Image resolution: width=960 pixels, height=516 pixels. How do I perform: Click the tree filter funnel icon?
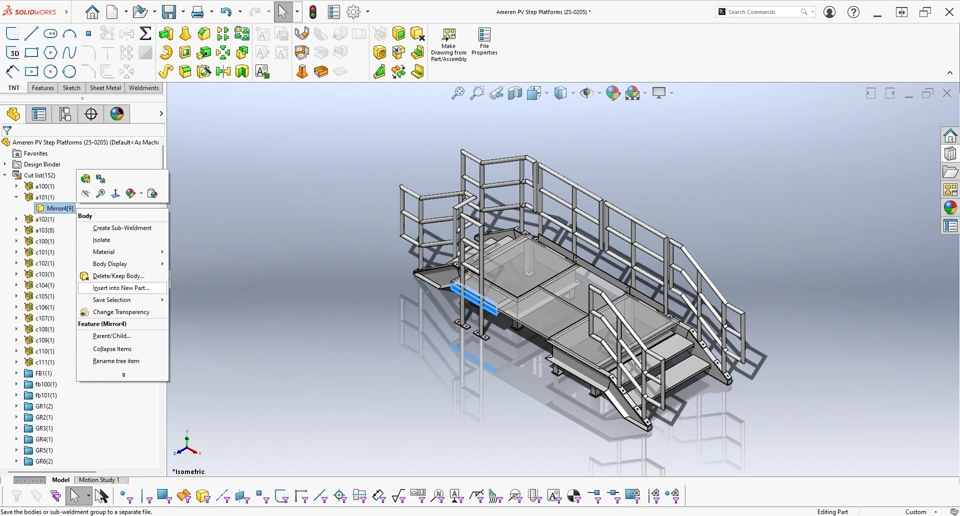coord(7,130)
